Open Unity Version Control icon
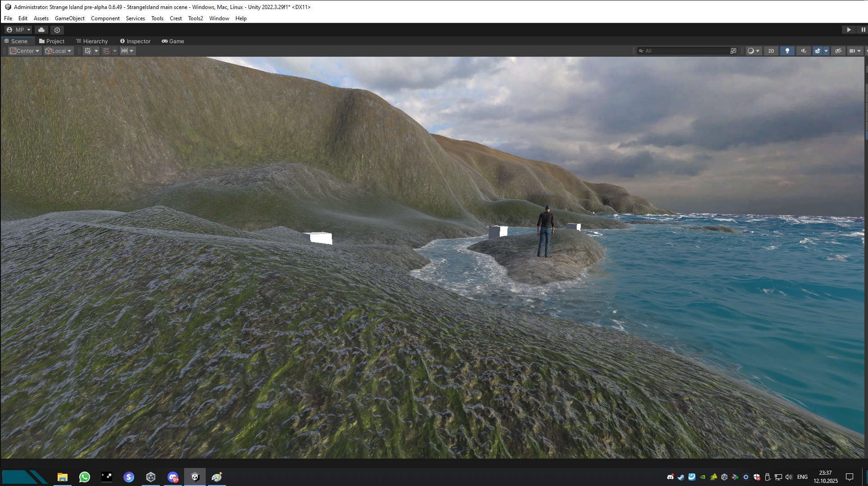This screenshot has height=486, width=868. tap(57, 30)
